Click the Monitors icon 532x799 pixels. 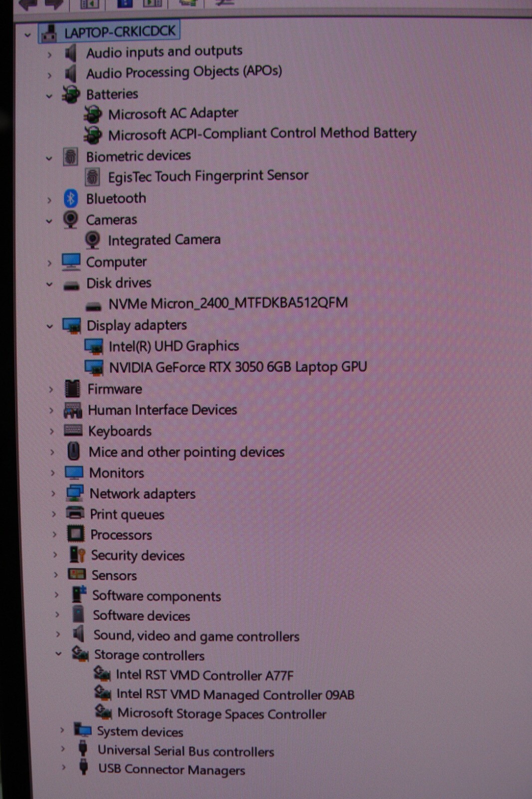pos(74,472)
